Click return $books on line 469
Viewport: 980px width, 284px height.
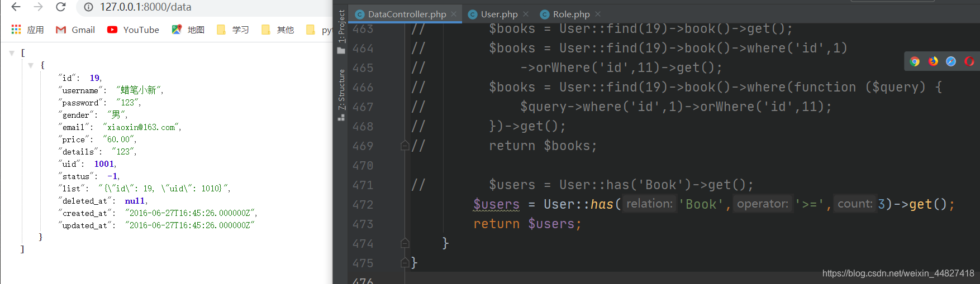click(543, 146)
